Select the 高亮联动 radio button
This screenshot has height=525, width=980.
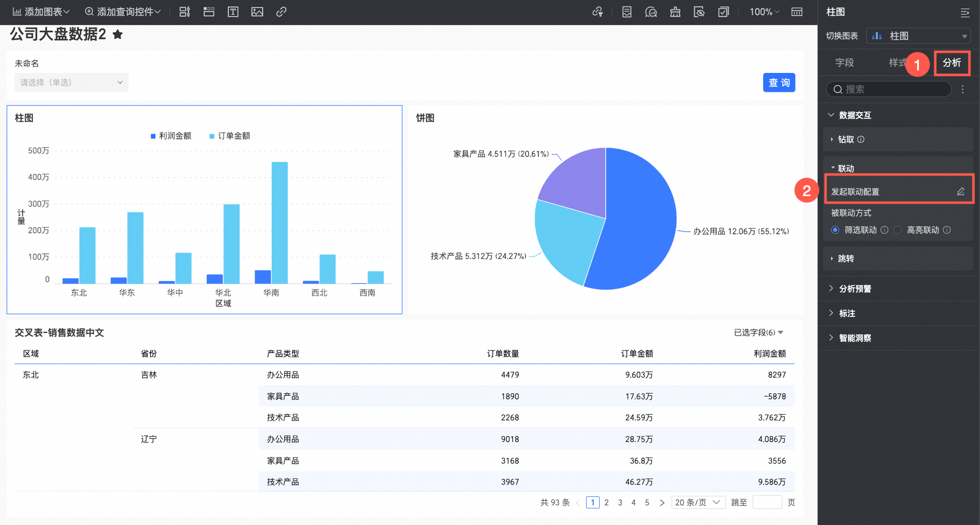tap(898, 230)
